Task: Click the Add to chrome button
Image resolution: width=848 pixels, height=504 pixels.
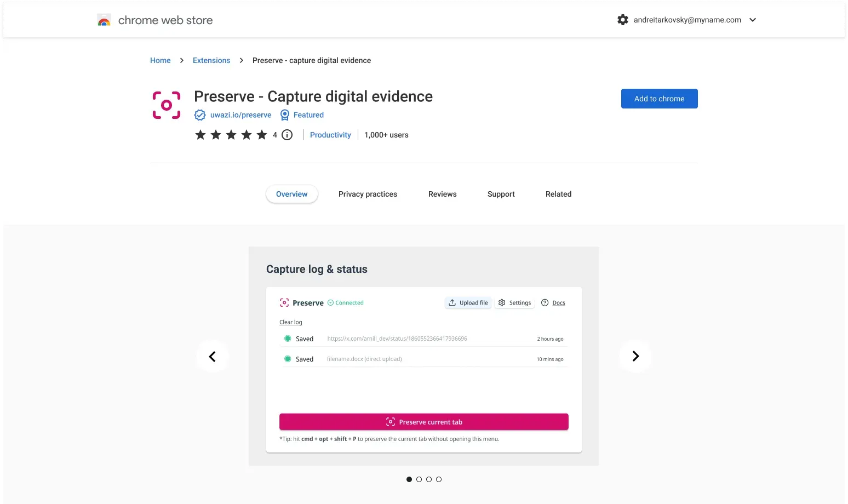Action: click(659, 99)
